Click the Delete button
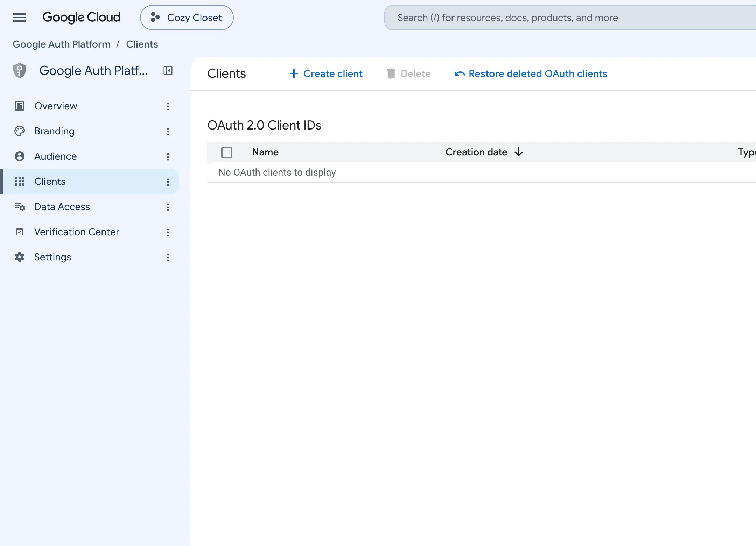The width and height of the screenshot is (756, 546). pos(409,73)
